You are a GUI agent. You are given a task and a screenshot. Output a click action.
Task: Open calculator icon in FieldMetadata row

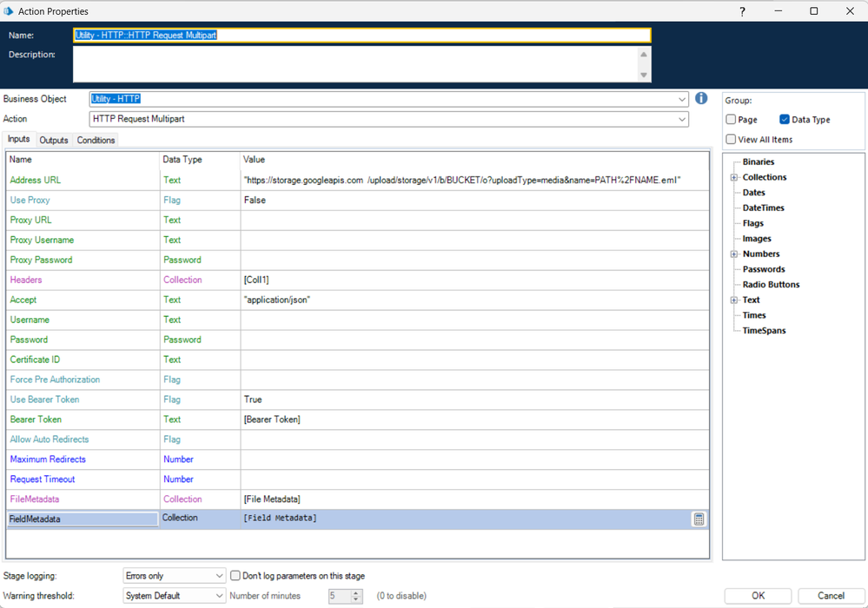click(x=699, y=519)
